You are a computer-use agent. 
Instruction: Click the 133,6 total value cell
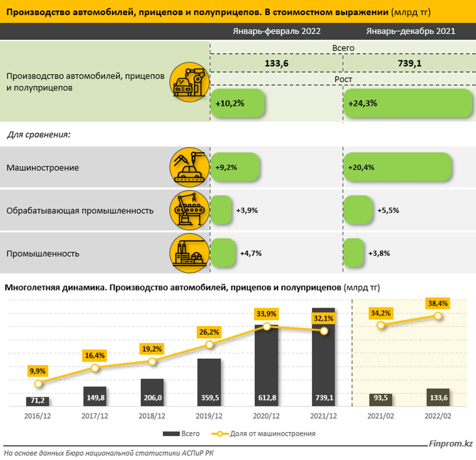[276, 63]
